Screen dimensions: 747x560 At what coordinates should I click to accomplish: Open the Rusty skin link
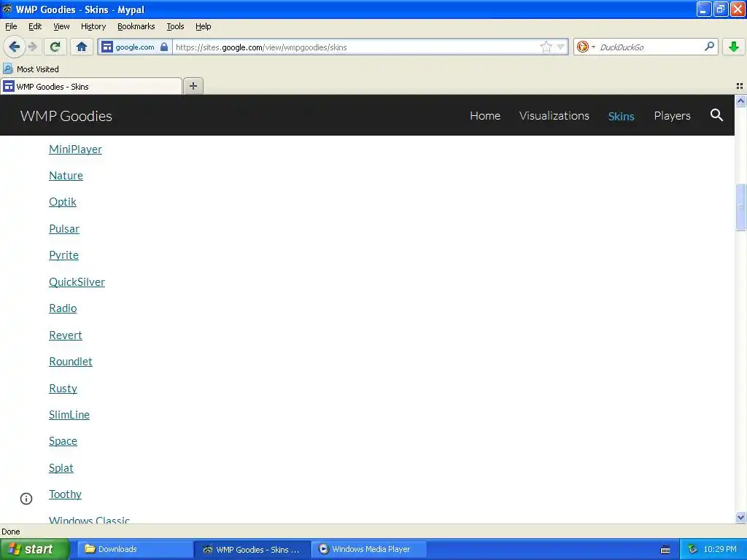[63, 388]
